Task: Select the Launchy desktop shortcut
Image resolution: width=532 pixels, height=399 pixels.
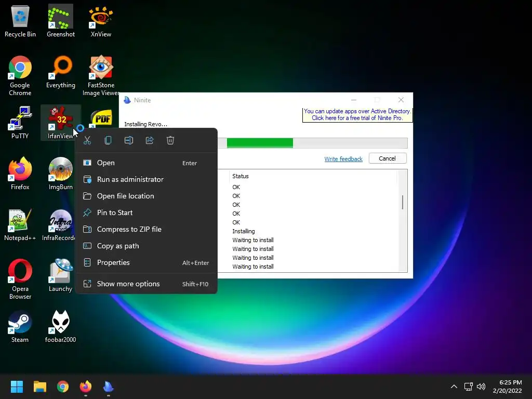Action: click(60, 275)
